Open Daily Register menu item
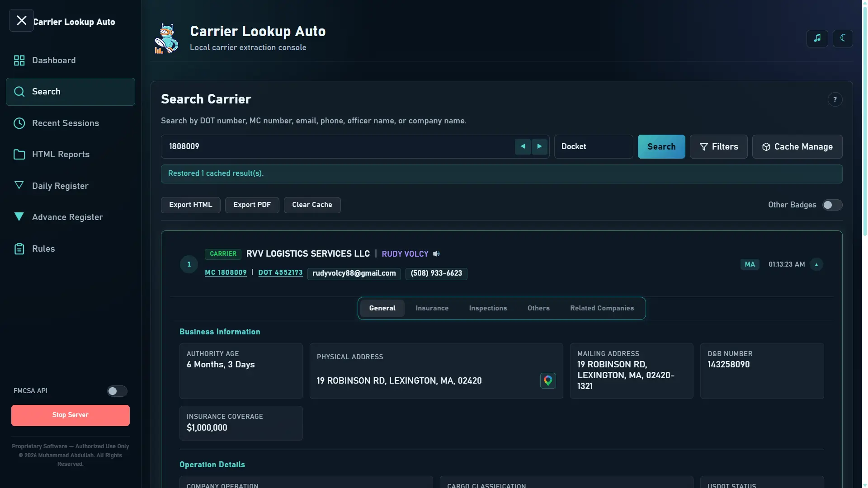This screenshot has width=868, height=488. (71, 186)
